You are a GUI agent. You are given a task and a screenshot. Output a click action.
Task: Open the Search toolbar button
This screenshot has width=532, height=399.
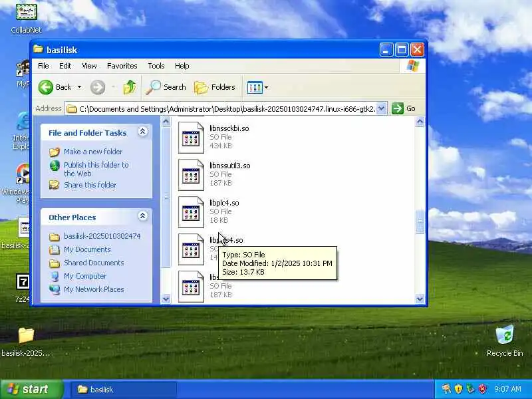pos(166,87)
